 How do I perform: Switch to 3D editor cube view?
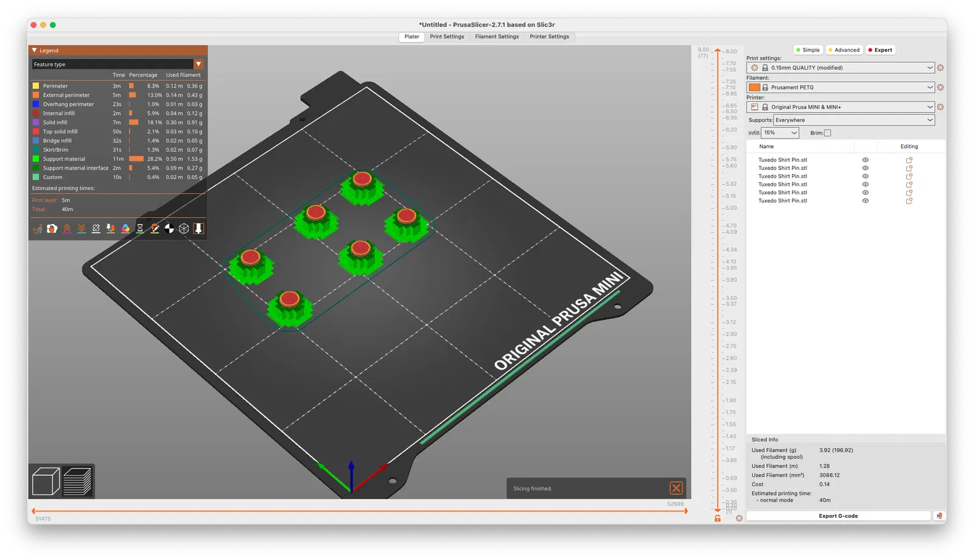(46, 481)
